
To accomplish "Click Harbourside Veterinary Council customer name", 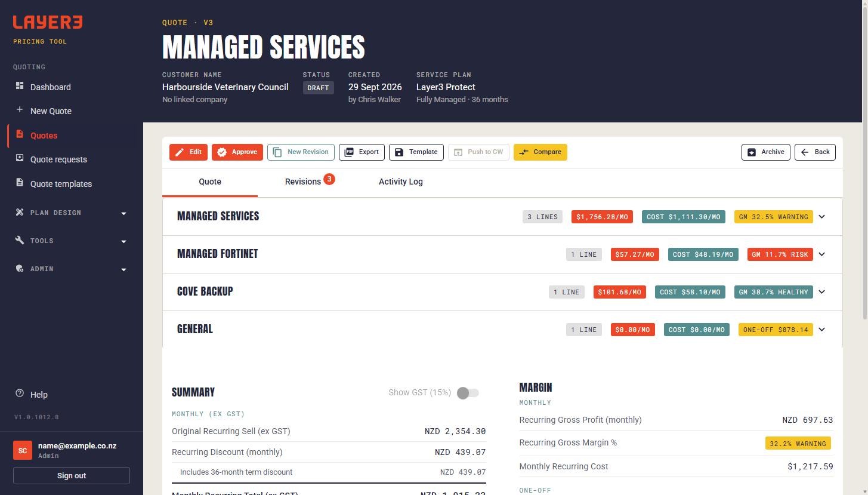I will pyautogui.click(x=226, y=87).
